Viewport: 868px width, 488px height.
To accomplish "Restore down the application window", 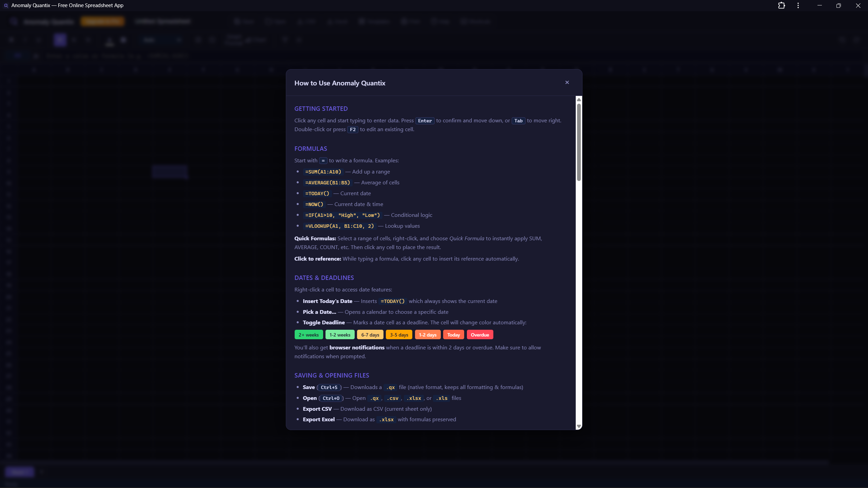I will 839,5.
